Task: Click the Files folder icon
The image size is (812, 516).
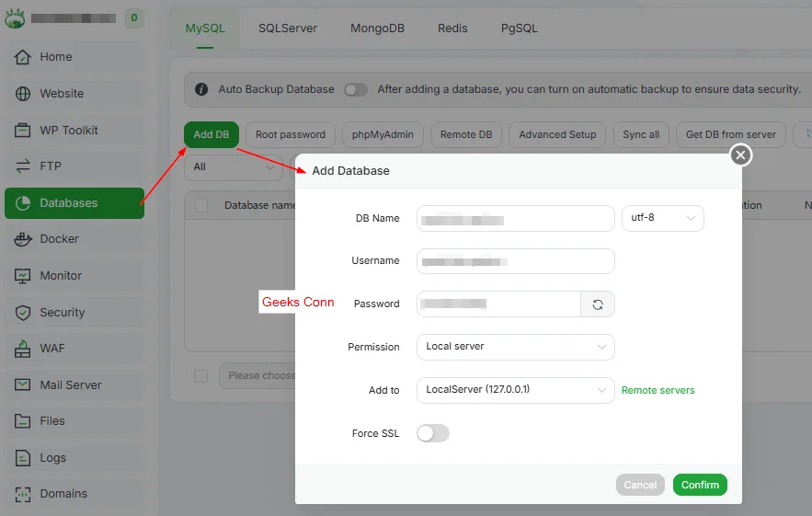Action: [x=22, y=421]
